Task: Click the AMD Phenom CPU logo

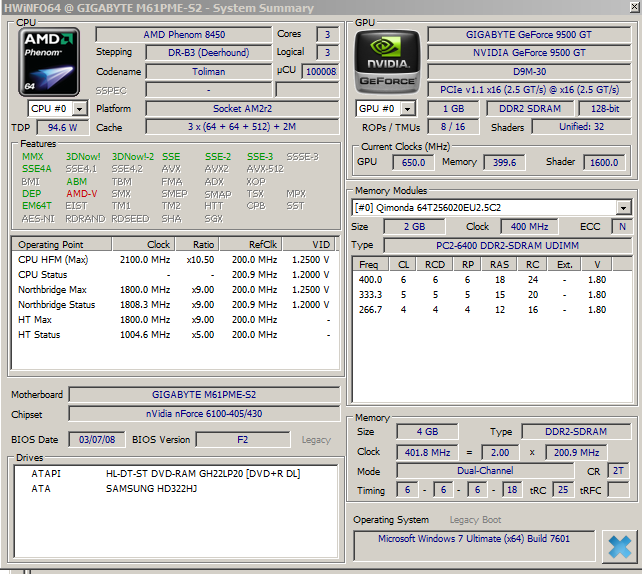Action: tap(49, 62)
